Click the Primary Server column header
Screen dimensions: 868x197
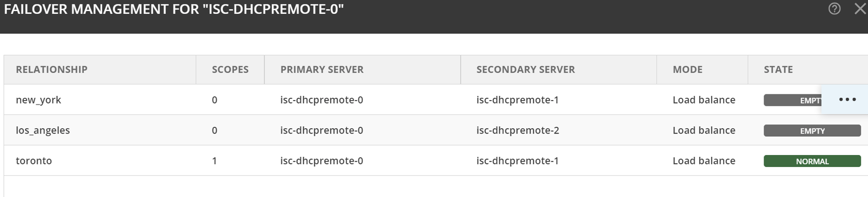[x=322, y=70]
